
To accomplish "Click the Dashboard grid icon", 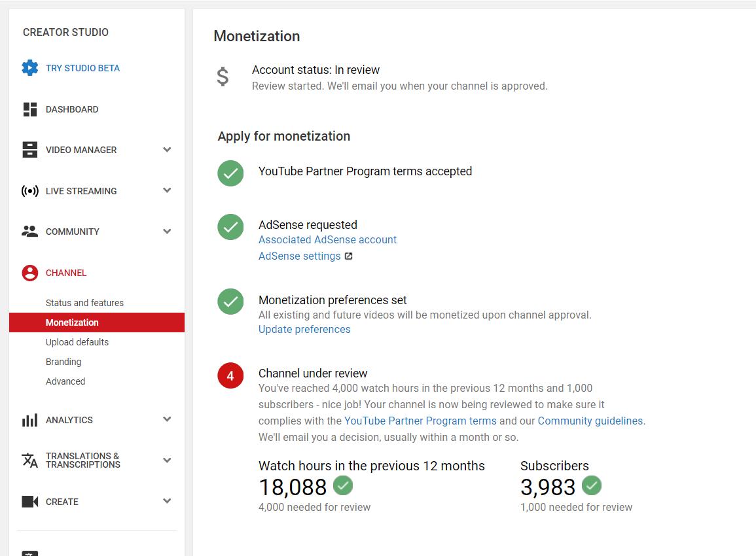I will pos(30,109).
